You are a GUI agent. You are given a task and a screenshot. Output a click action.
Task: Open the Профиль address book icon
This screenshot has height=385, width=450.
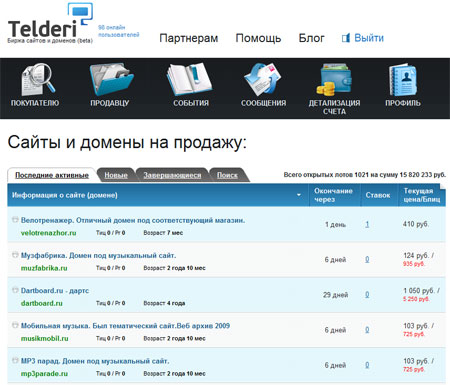403,80
